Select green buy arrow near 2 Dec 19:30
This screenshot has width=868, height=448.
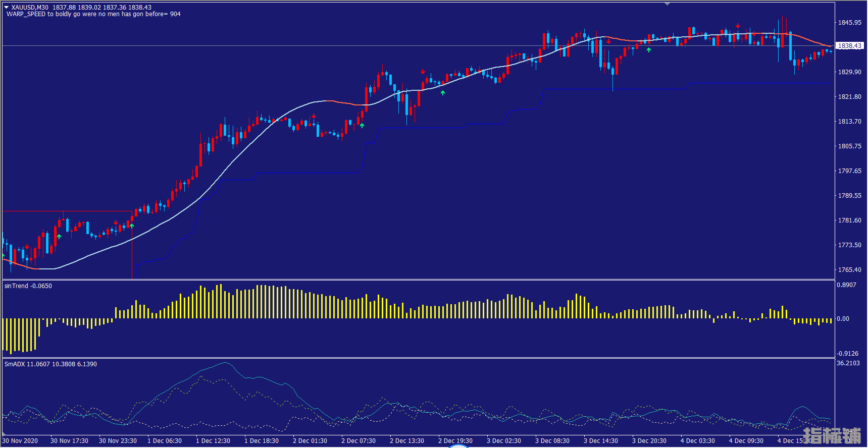pos(443,93)
